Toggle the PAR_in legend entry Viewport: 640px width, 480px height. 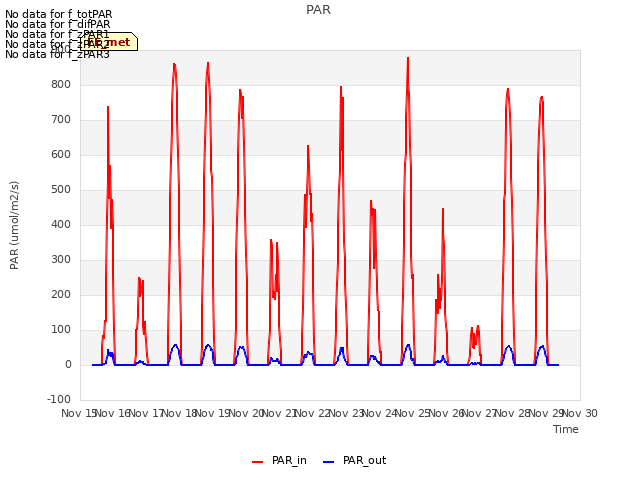coord(279,460)
